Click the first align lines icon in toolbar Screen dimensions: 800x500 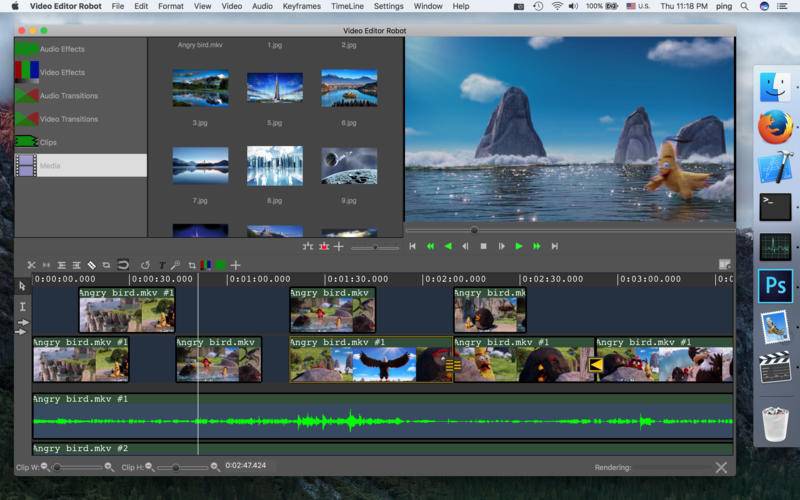tap(61, 265)
